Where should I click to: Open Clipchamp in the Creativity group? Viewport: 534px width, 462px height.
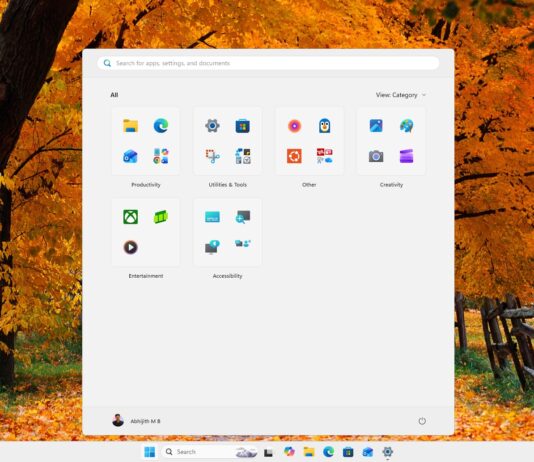[406, 156]
